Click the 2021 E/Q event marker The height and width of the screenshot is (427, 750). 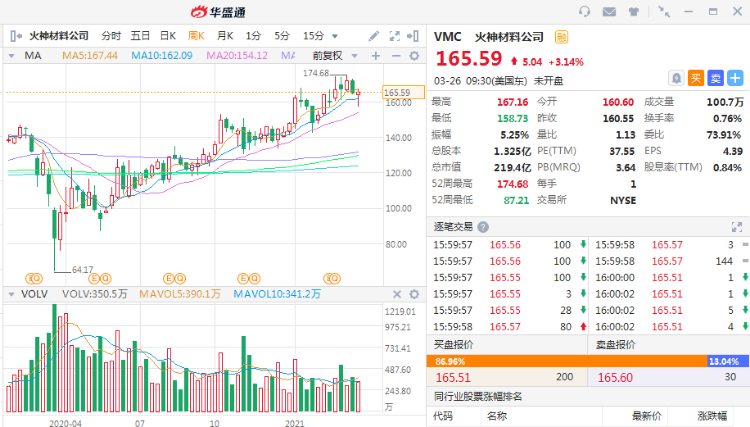[x=332, y=278]
